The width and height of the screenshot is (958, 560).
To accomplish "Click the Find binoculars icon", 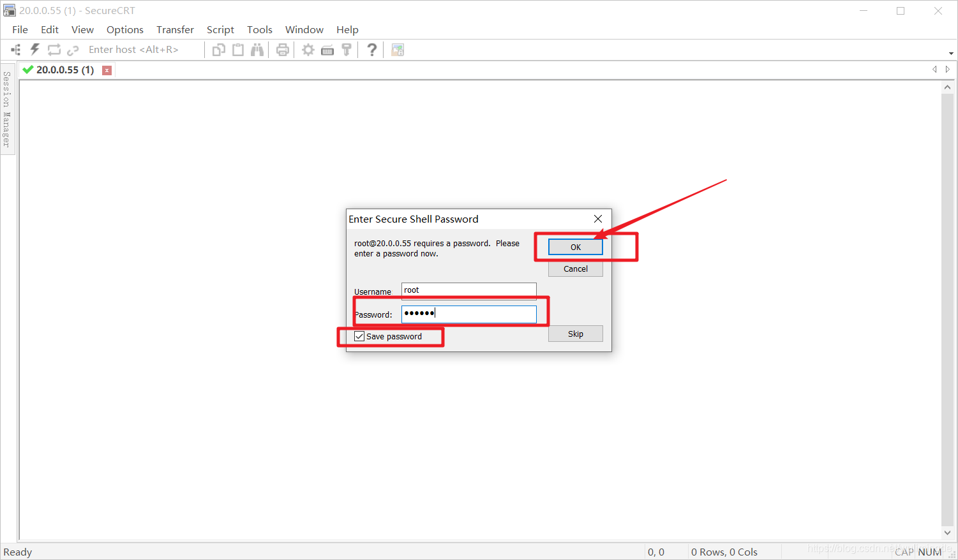I will tap(257, 50).
